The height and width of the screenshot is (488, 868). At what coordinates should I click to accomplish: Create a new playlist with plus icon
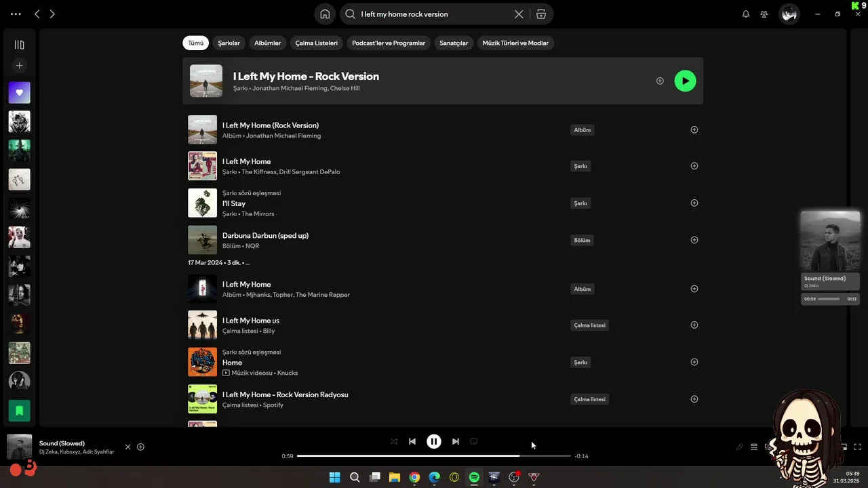19,66
